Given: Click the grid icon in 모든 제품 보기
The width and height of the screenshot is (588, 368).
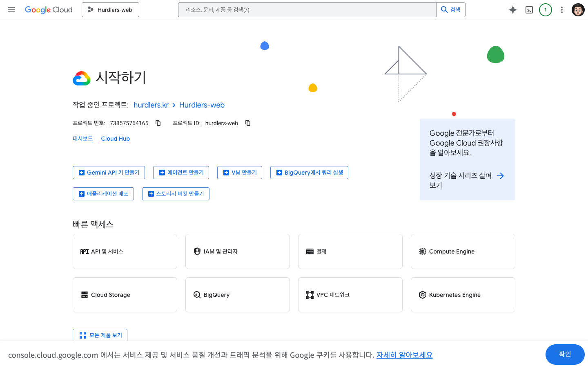Looking at the screenshot, I should 83,335.
